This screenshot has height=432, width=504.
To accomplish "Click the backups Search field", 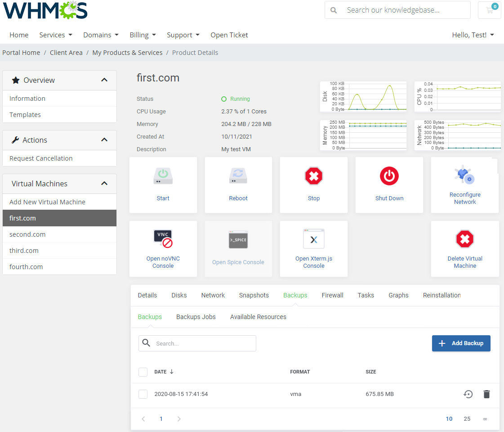I will point(197,343).
